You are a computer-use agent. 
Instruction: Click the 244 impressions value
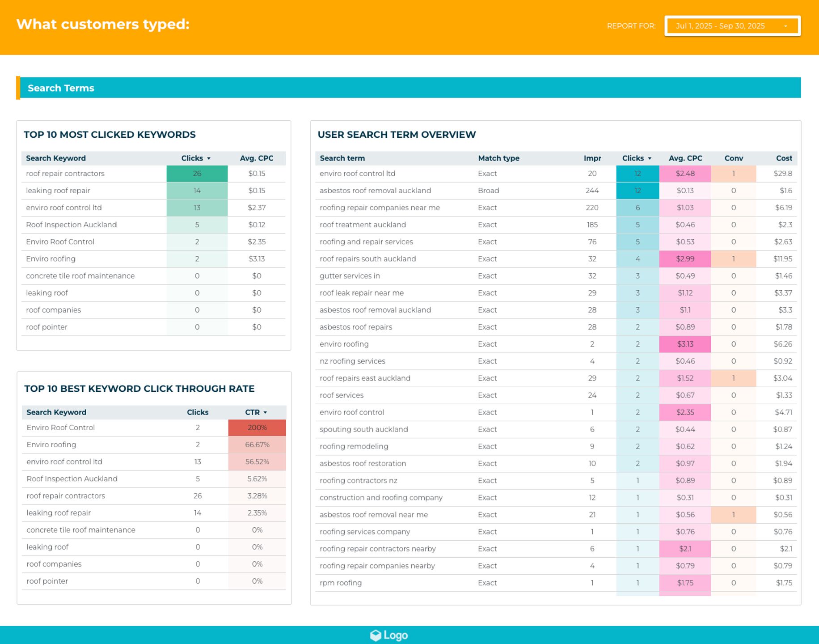[592, 191]
